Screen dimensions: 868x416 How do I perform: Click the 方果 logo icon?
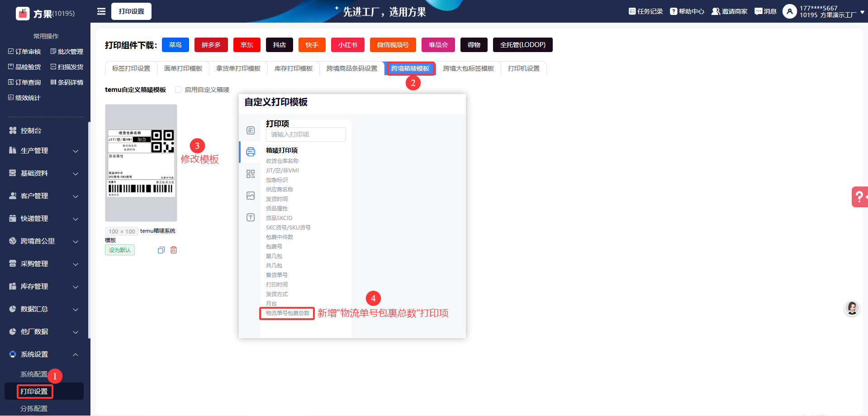pyautogui.click(x=23, y=14)
